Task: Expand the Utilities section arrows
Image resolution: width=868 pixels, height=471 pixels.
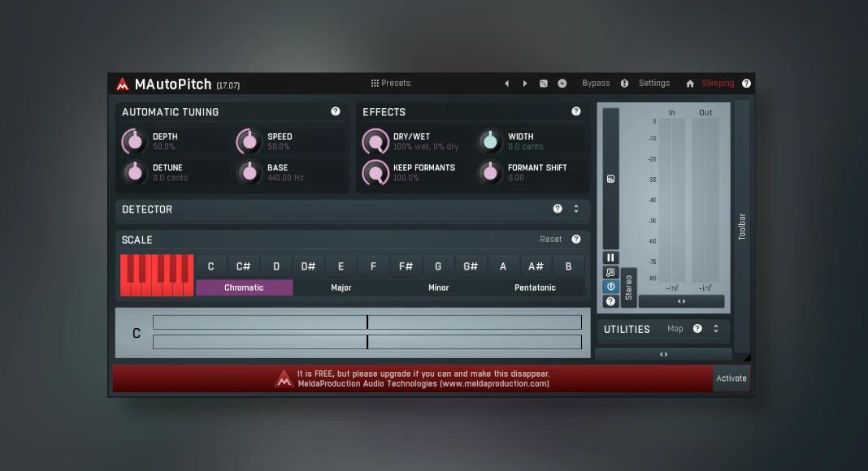Action: [716, 328]
